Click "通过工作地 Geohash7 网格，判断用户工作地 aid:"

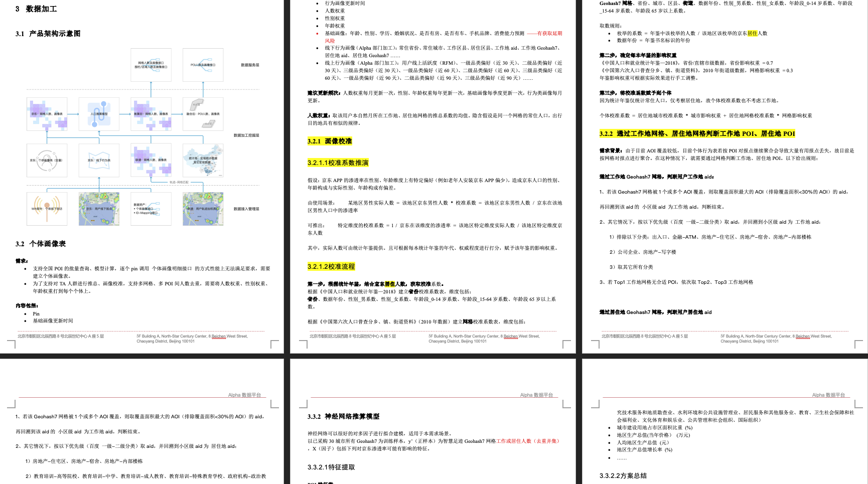pyautogui.click(x=657, y=177)
